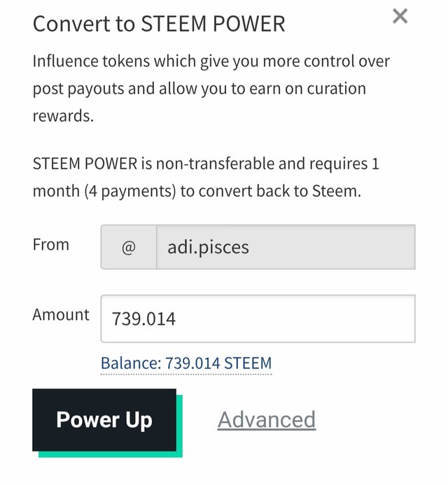Click the Balance: 739.014 STEEM link
The width and height of the screenshot is (448, 486).
[186, 363]
